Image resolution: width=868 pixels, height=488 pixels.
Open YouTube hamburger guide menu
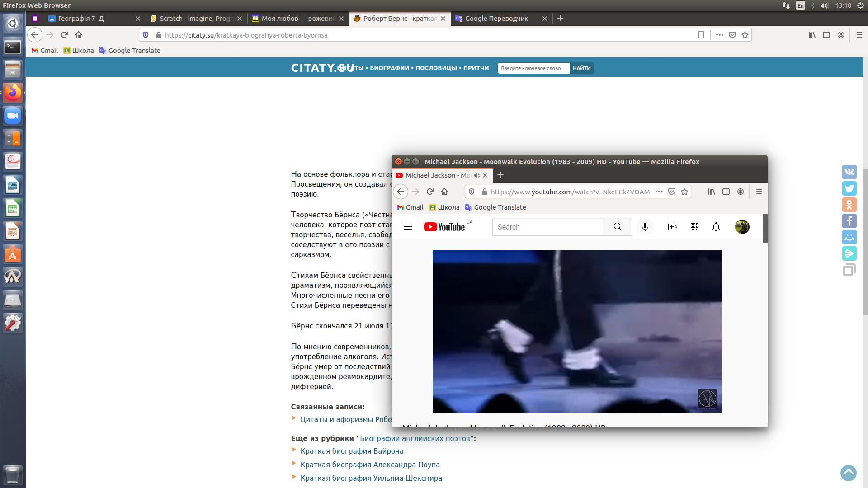[408, 227]
